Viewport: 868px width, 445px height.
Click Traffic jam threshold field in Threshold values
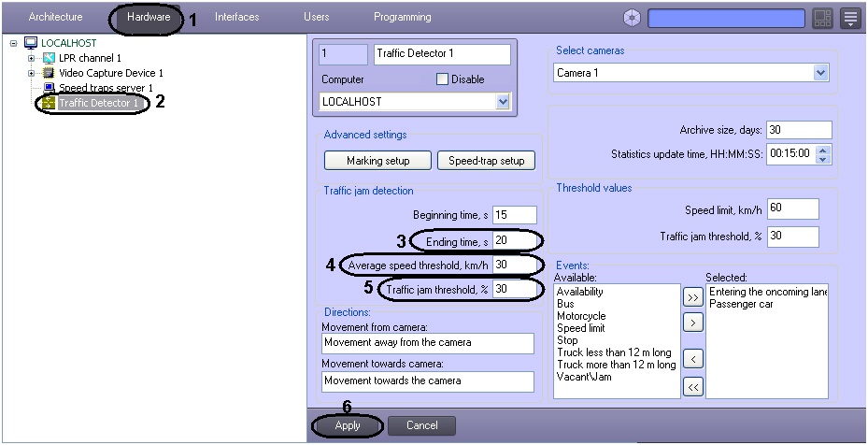tap(792, 237)
